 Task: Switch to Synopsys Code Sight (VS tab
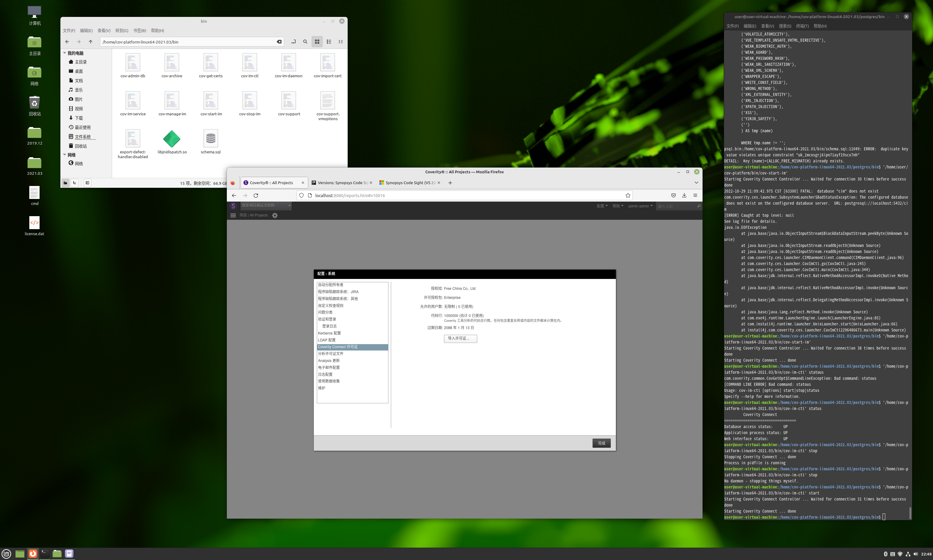(x=410, y=183)
